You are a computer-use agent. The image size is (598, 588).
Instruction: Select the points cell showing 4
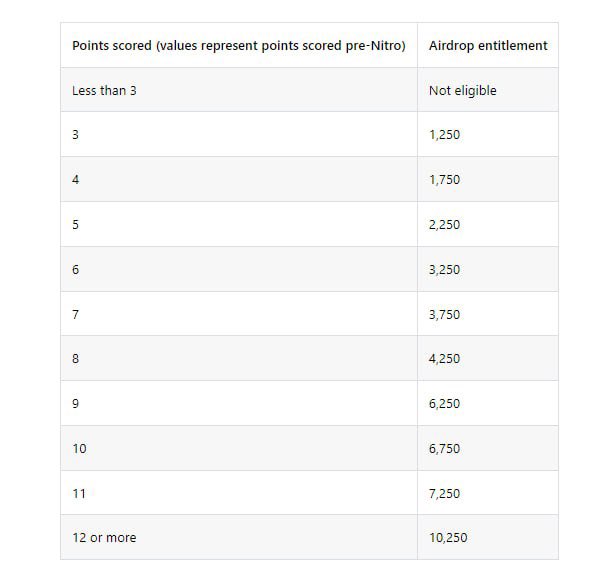[239, 179]
